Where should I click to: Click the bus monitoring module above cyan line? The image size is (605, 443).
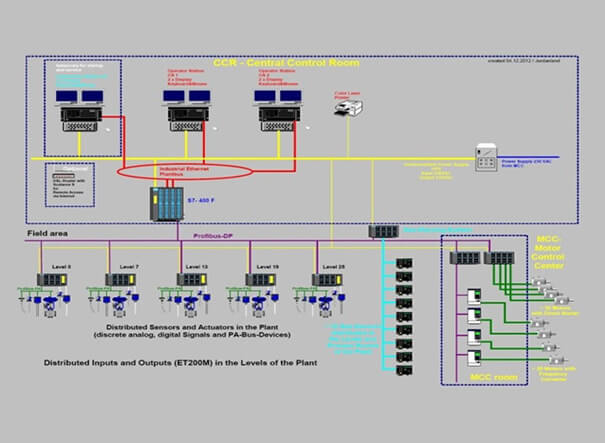384,232
